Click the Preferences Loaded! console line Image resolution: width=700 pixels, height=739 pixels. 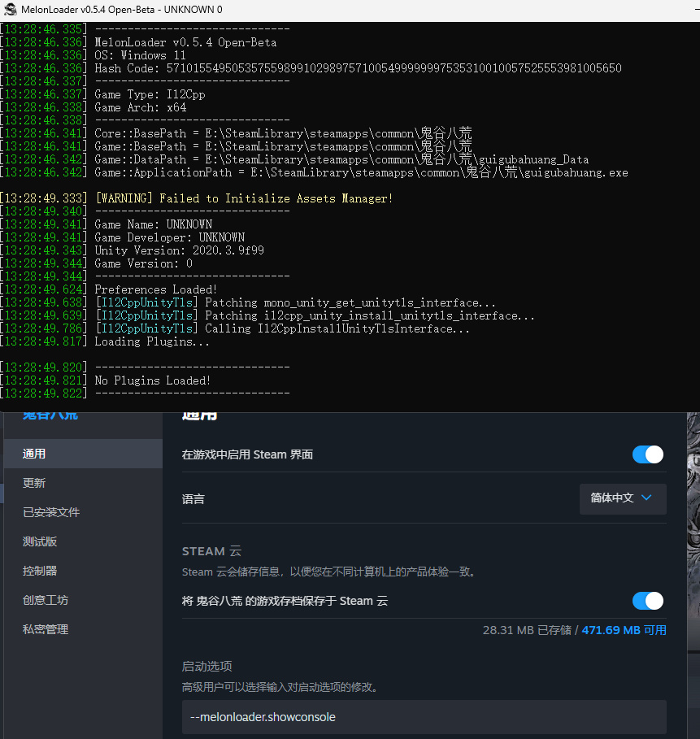(x=155, y=289)
